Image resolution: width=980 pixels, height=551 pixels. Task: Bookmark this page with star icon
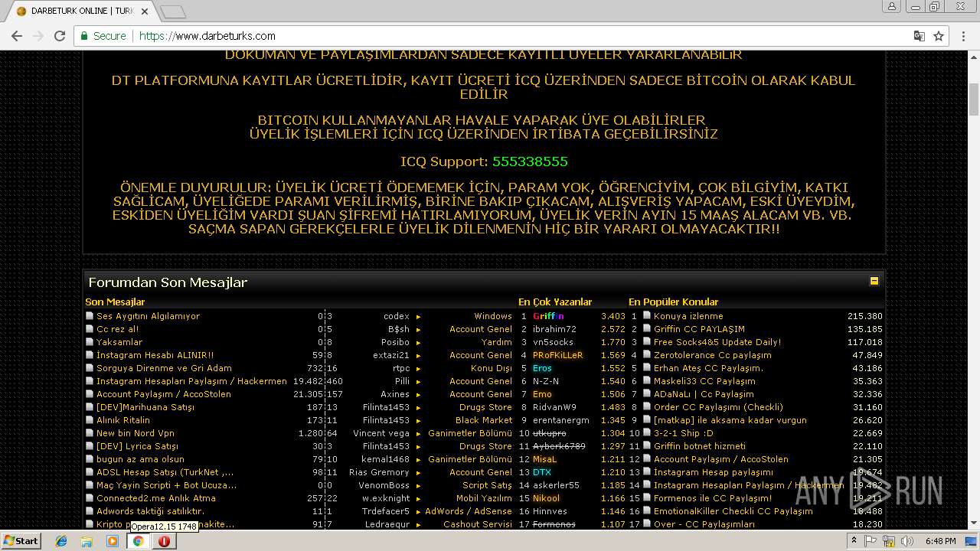click(939, 36)
